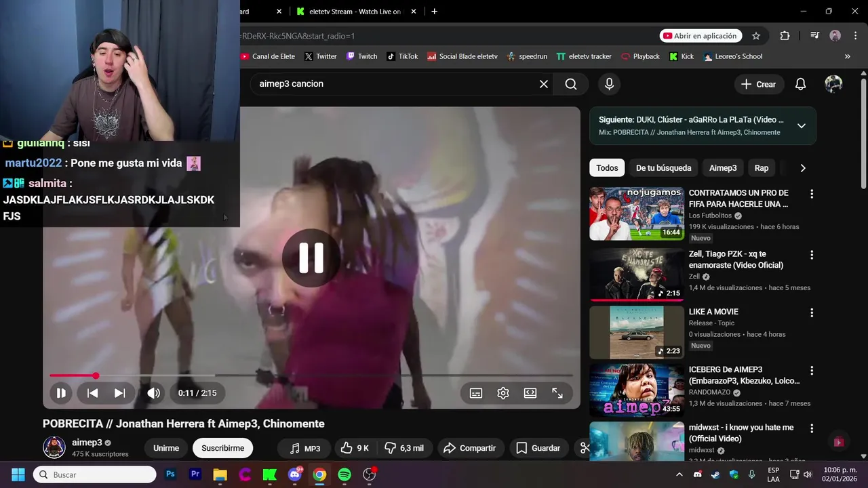Open a new browser tab

(x=434, y=12)
